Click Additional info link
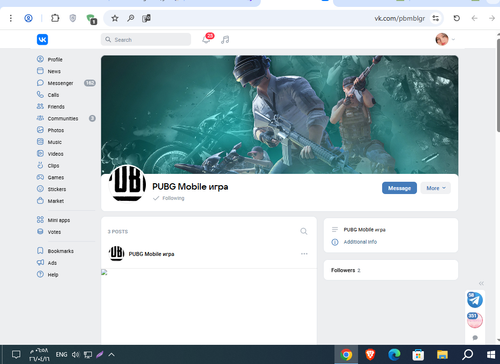 [x=360, y=242]
